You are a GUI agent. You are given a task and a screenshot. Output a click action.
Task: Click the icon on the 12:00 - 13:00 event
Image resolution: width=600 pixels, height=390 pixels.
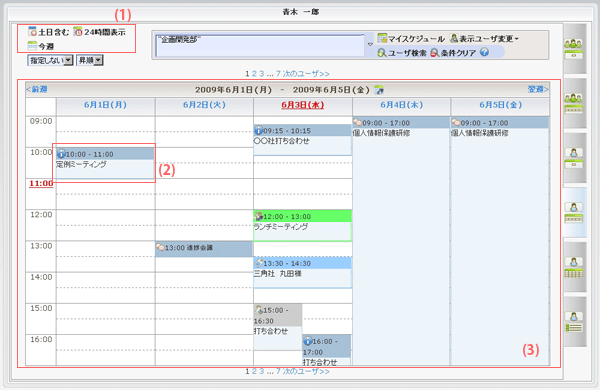pos(259,216)
